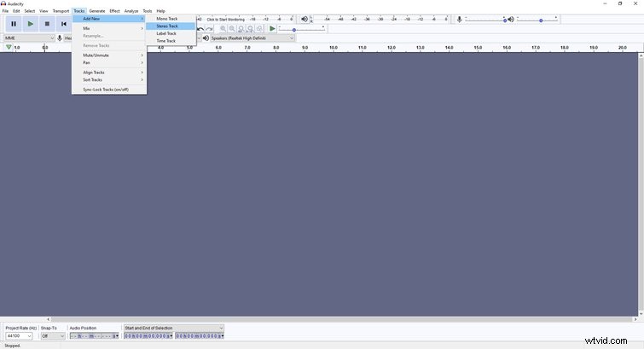Toggle Sync-Lock Tracks (on/off)
The image size is (644, 349).
(109, 90)
